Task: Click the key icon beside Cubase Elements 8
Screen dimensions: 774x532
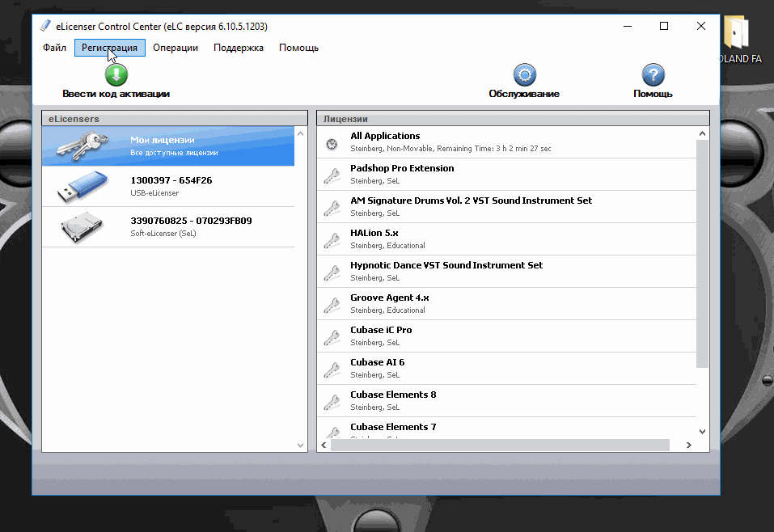Action: [332, 402]
